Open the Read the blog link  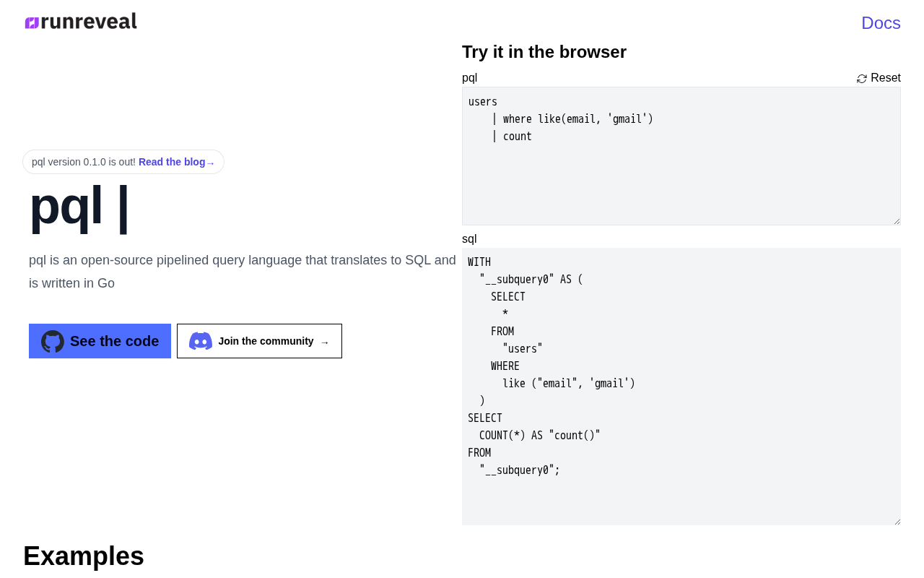pyautogui.click(x=177, y=162)
